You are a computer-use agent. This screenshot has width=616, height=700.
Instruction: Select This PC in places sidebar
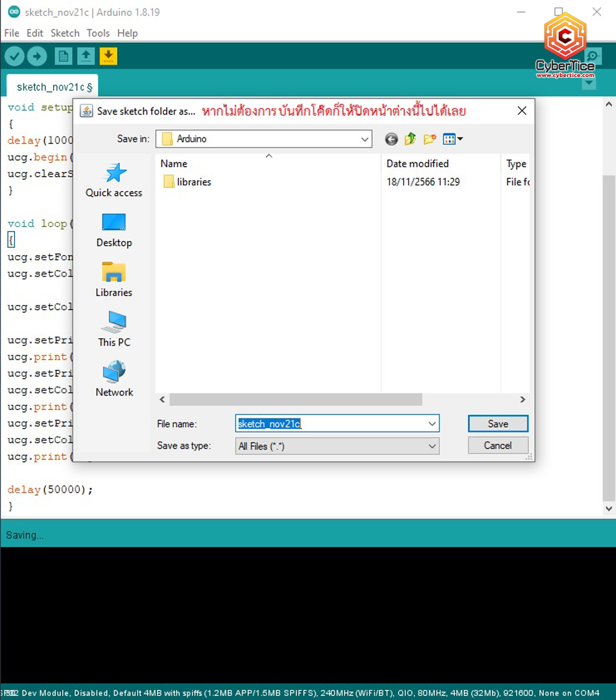click(x=114, y=329)
